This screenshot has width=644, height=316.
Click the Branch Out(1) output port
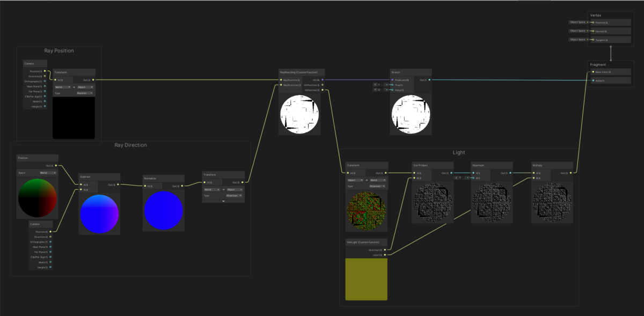(x=430, y=80)
